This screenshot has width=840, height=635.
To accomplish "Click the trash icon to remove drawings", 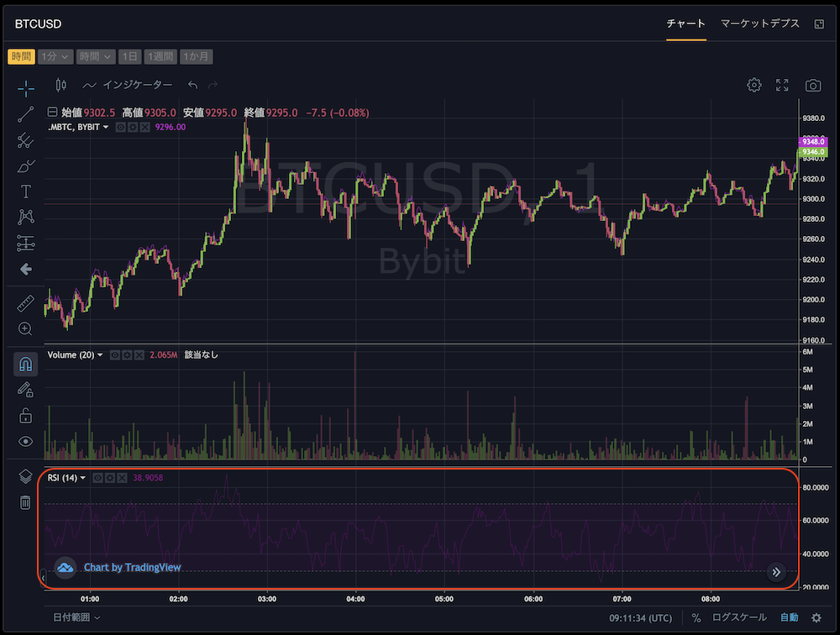I will (25, 502).
